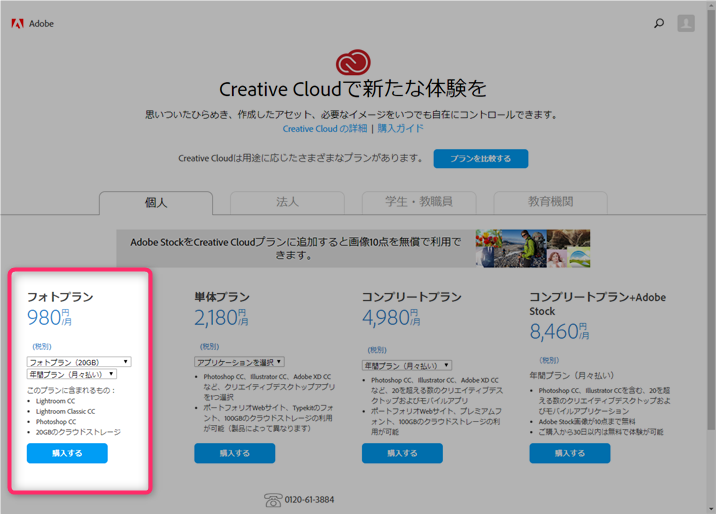Click the Lightroom CC list item
This screenshot has width=716, height=514.
[x=56, y=401]
